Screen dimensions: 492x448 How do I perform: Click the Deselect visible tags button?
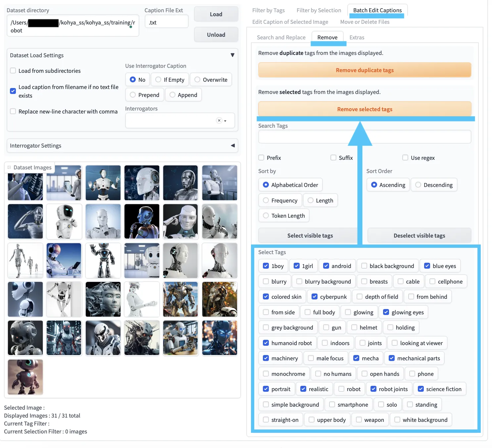point(419,236)
